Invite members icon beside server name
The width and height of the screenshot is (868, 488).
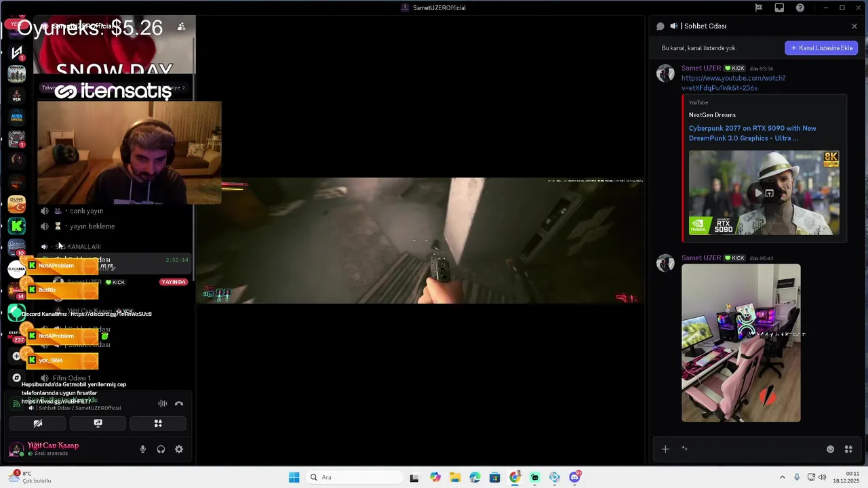coord(181,26)
